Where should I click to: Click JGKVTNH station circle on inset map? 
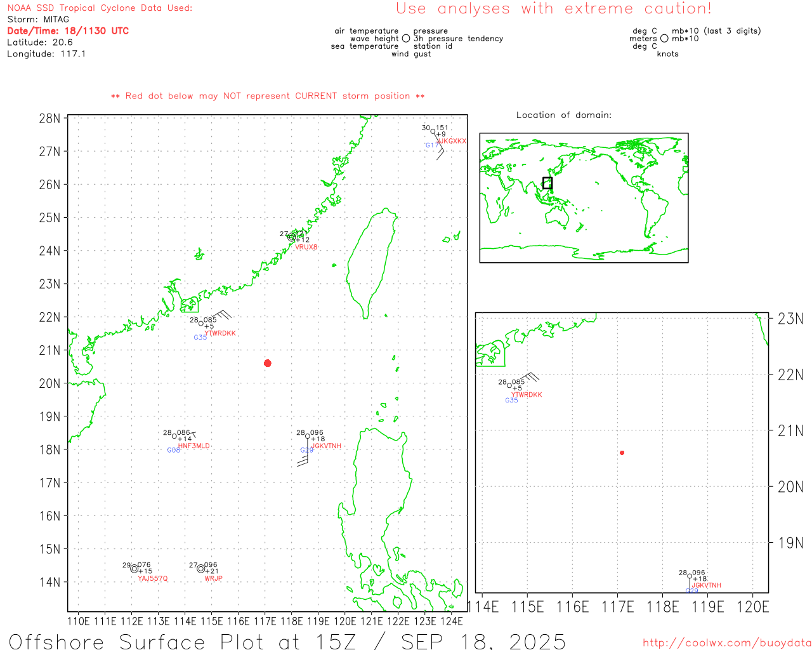(690, 576)
